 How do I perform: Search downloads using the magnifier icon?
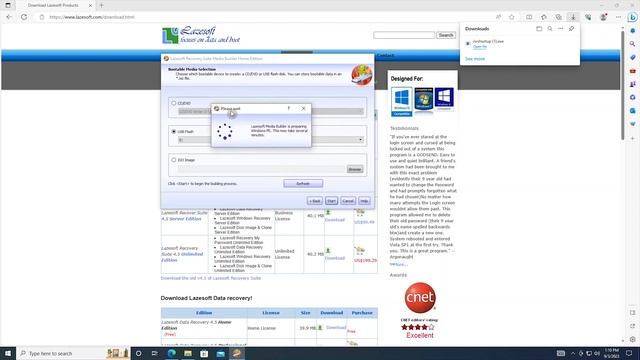(550, 29)
